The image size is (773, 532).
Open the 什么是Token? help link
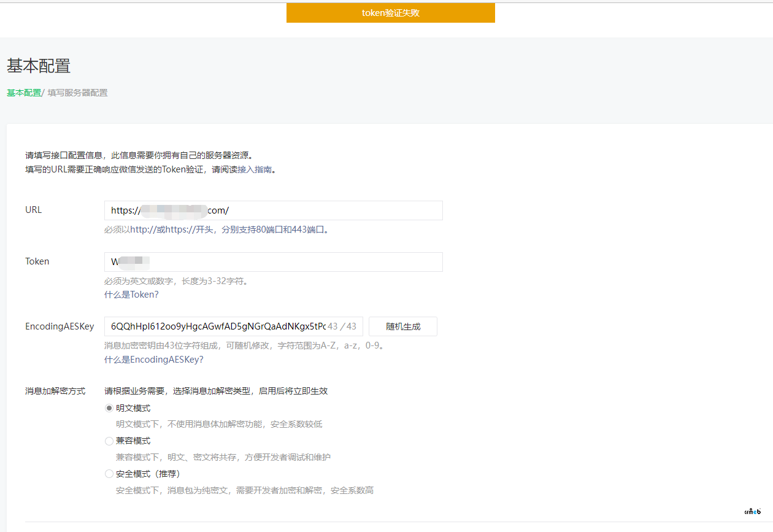pos(131,295)
